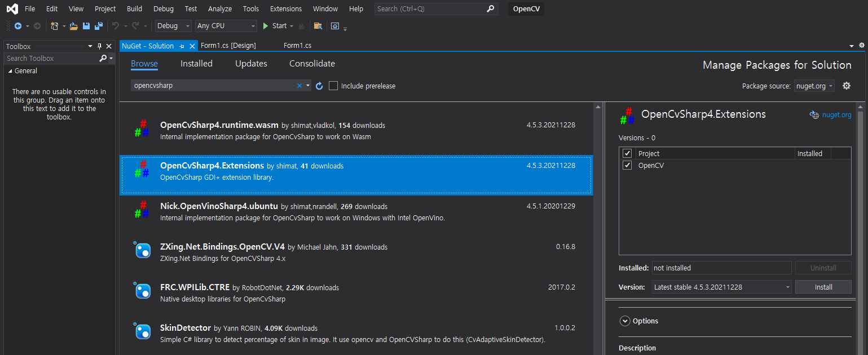Open the Build menu
The height and width of the screenshot is (355, 868).
tap(134, 8)
